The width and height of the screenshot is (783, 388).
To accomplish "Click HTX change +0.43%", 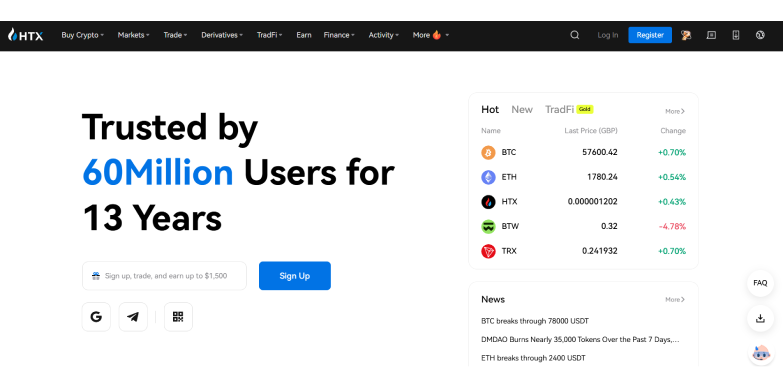I will pyautogui.click(x=672, y=202).
